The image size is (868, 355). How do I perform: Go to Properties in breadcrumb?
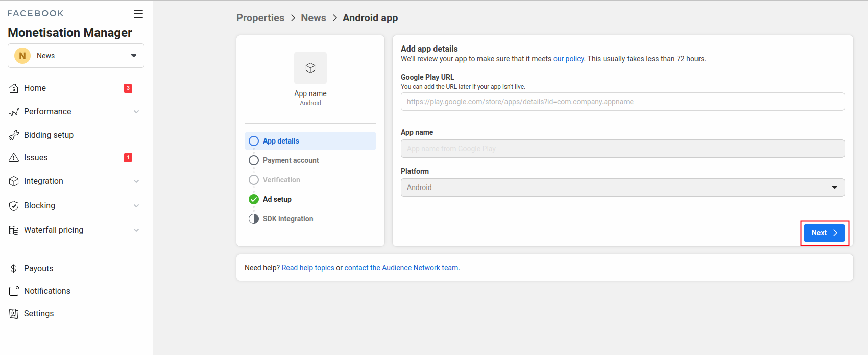click(260, 18)
